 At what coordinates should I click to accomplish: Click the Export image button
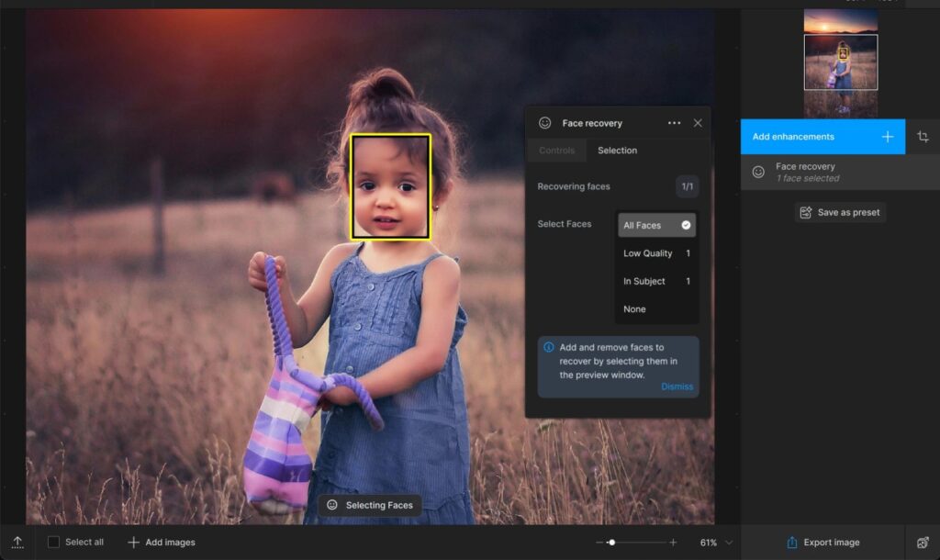tap(822, 542)
